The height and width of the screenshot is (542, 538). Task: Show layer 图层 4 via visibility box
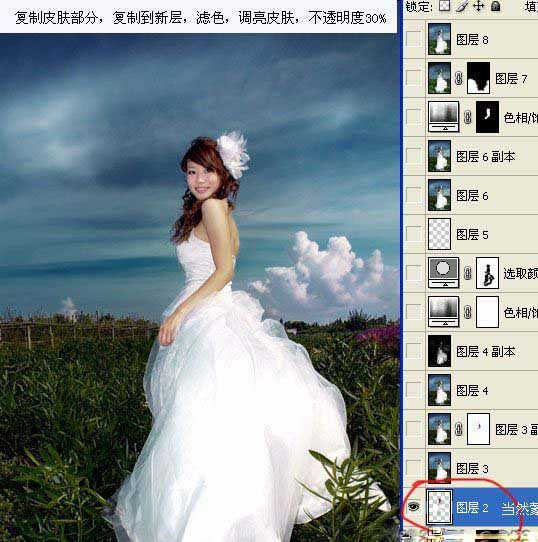(x=414, y=390)
